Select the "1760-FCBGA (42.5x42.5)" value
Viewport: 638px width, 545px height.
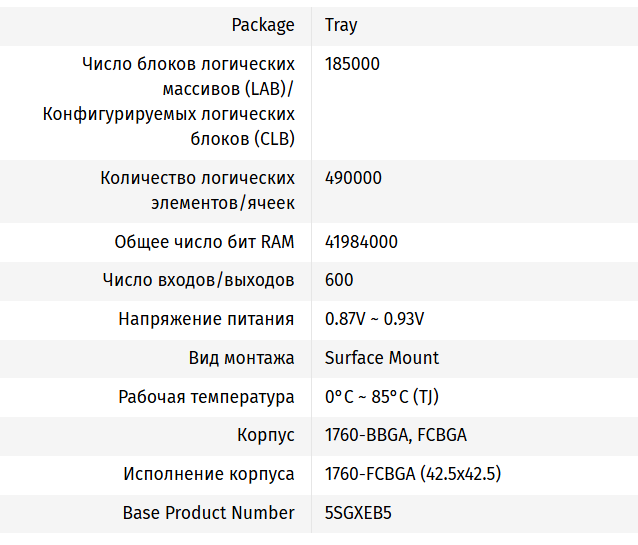point(413,474)
